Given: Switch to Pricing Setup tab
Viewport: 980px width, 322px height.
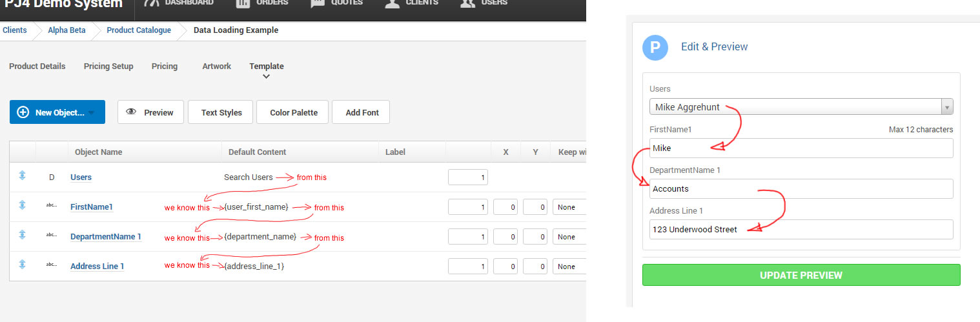Looking at the screenshot, I should point(108,66).
